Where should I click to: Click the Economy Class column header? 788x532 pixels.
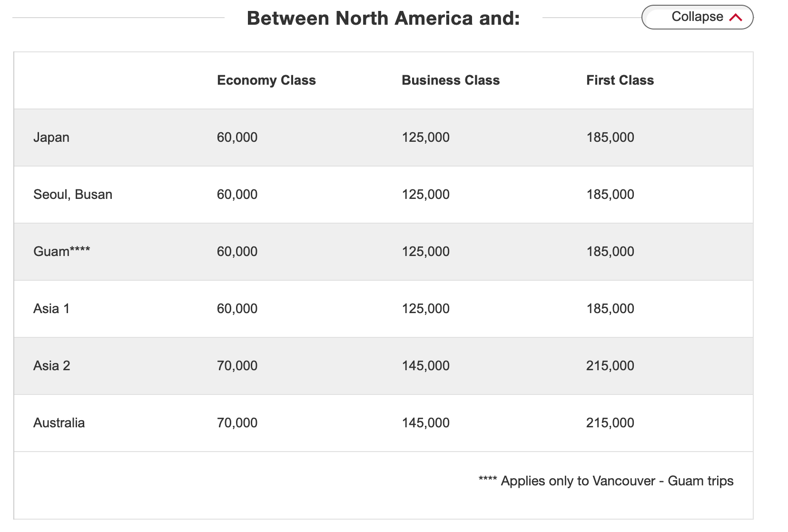(x=266, y=80)
